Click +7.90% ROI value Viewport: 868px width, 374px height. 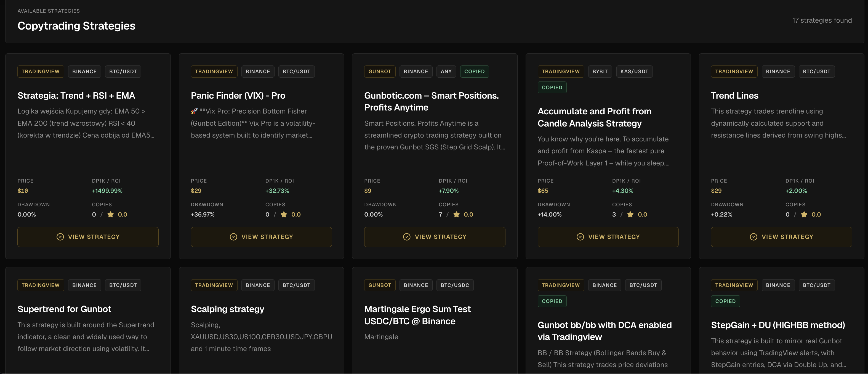pos(449,191)
